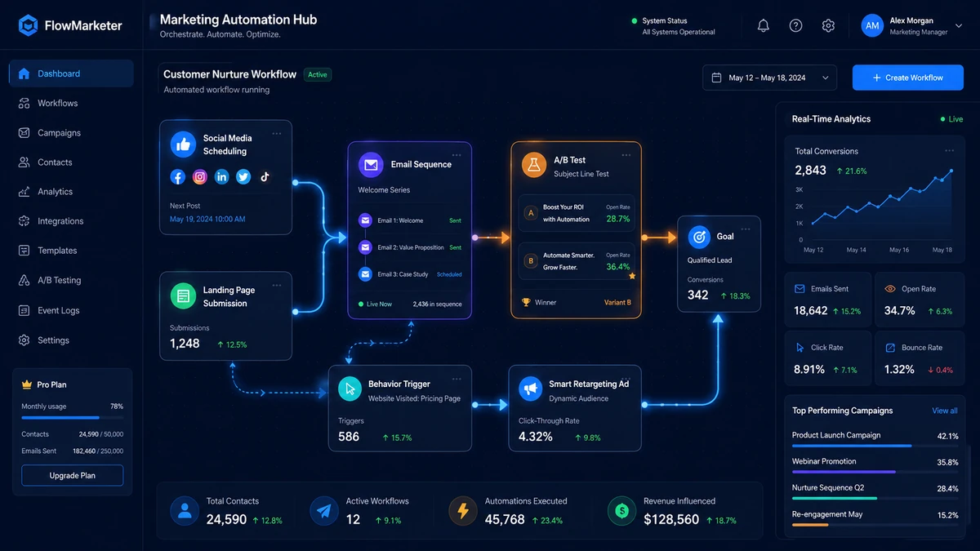Open Contacts in the sidebar

click(x=71, y=162)
